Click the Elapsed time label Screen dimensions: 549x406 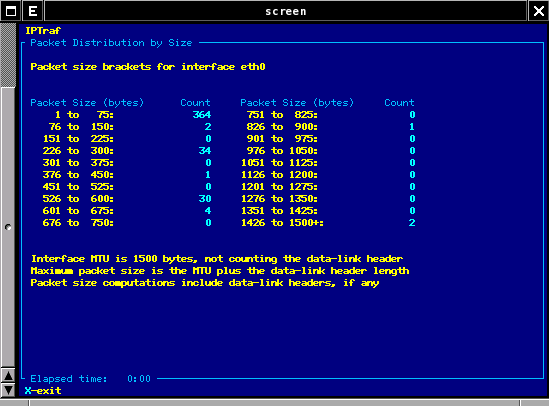click(69, 379)
